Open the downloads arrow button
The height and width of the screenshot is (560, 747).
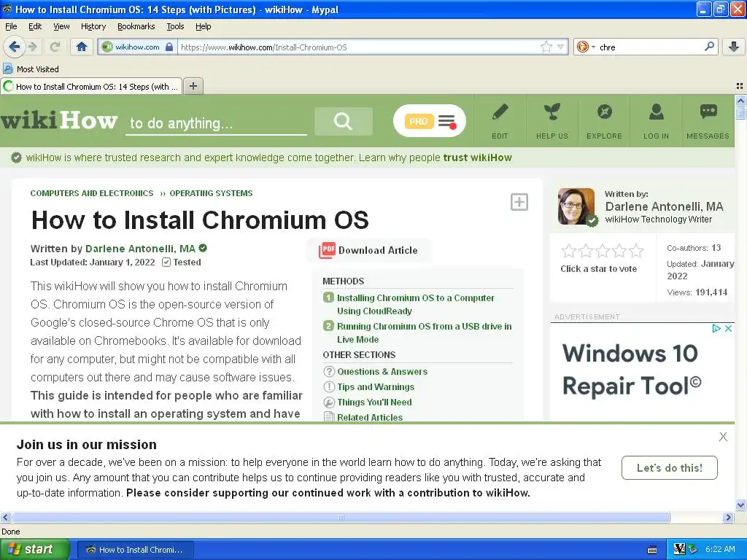click(734, 47)
